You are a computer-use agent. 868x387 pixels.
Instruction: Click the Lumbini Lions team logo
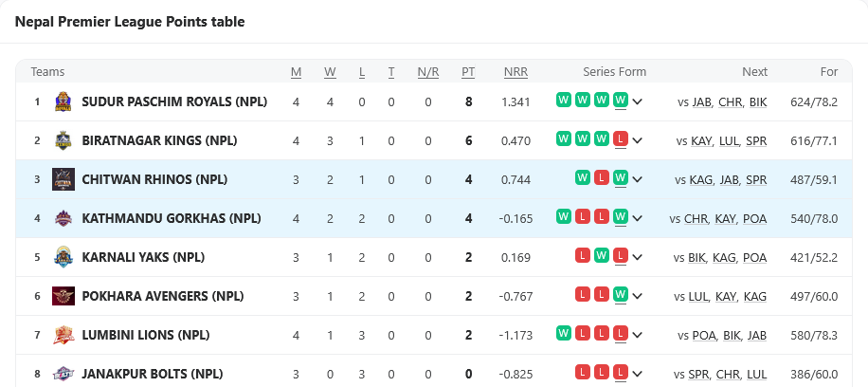[63, 335]
